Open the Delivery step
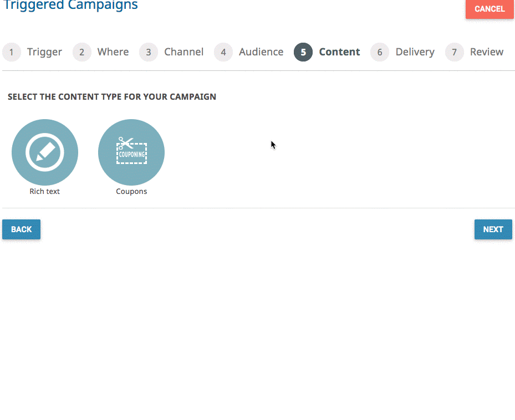 click(415, 52)
